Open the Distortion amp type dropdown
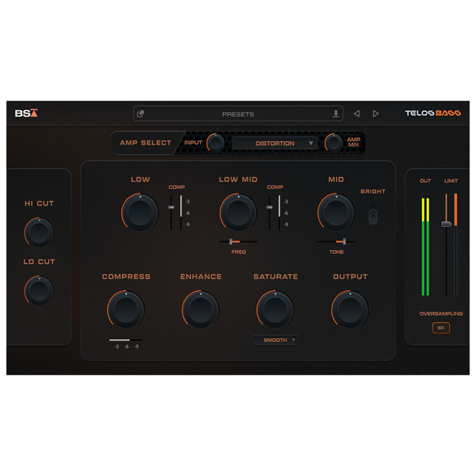The image size is (476, 476). [x=274, y=144]
